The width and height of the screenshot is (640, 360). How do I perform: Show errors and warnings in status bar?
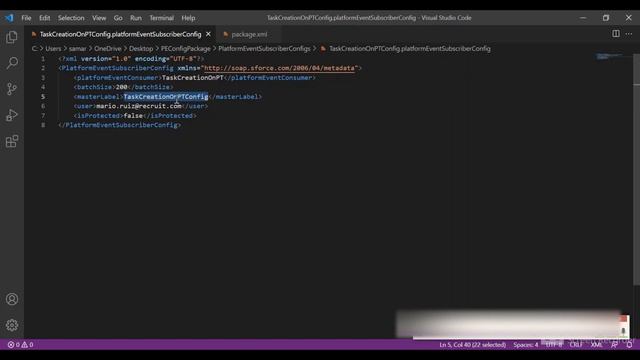click(20, 345)
